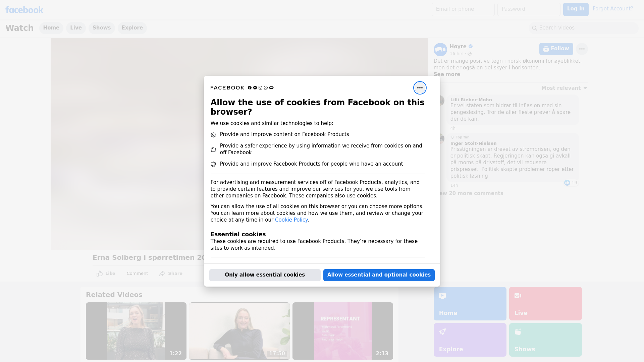Open related video with 2:13 duration
The image size is (644, 362).
coord(343,331)
